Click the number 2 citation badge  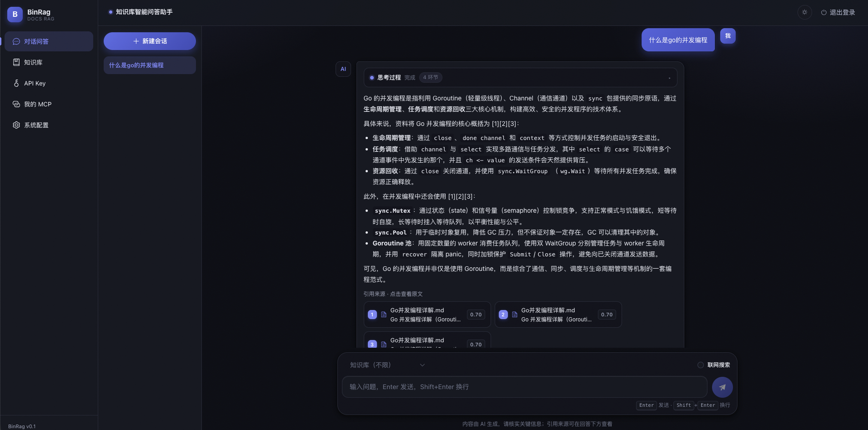point(503,315)
